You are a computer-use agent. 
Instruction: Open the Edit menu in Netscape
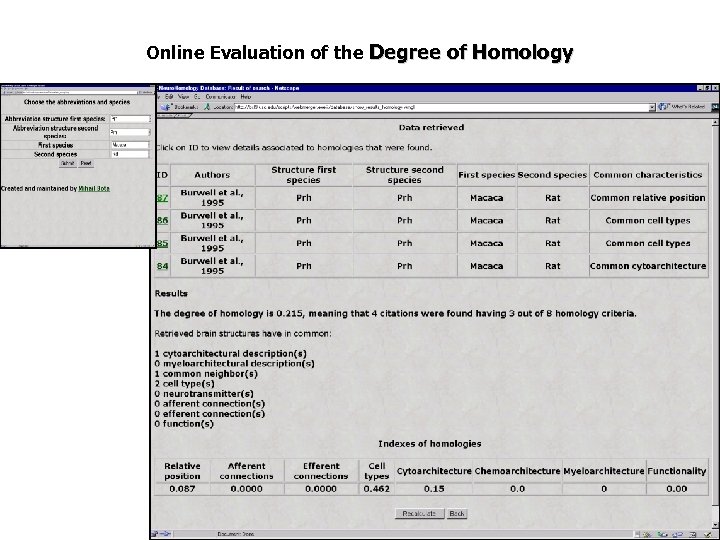click(x=169, y=97)
